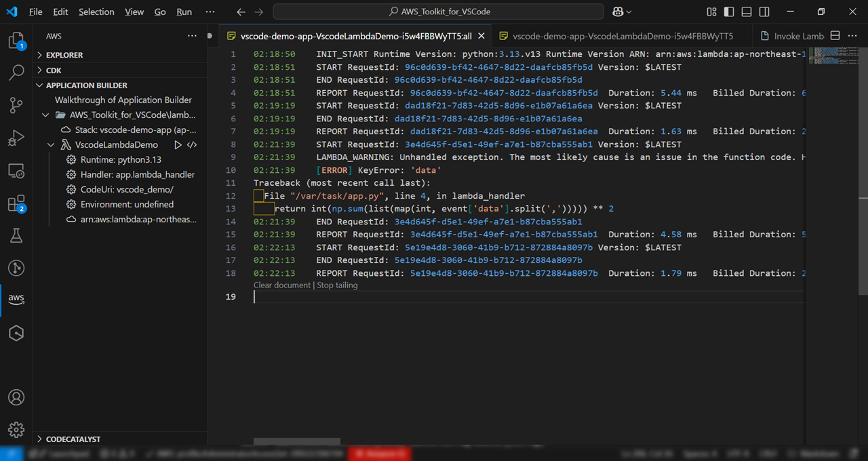Select the Testing beaker icon
Screen dimensions: 868x461
click(x=16, y=235)
